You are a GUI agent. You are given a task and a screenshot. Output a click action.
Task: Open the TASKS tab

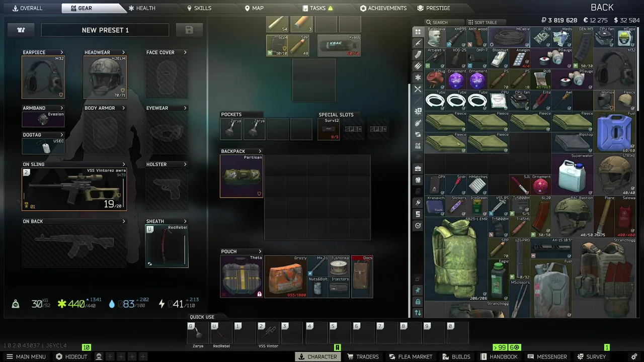[318, 8]
